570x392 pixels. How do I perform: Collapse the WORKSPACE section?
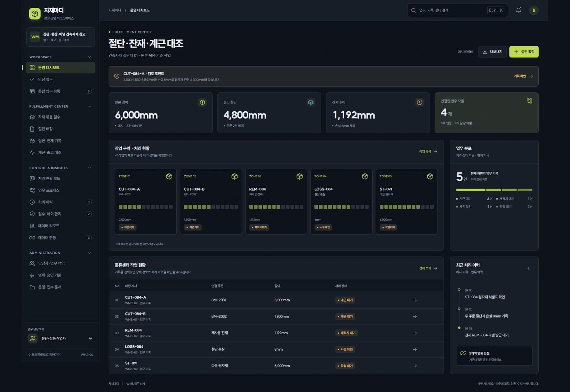click(x=89, y=57)
